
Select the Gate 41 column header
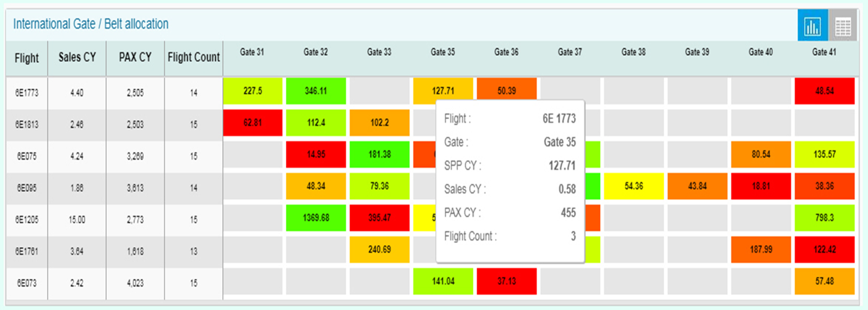click(824, 52)
